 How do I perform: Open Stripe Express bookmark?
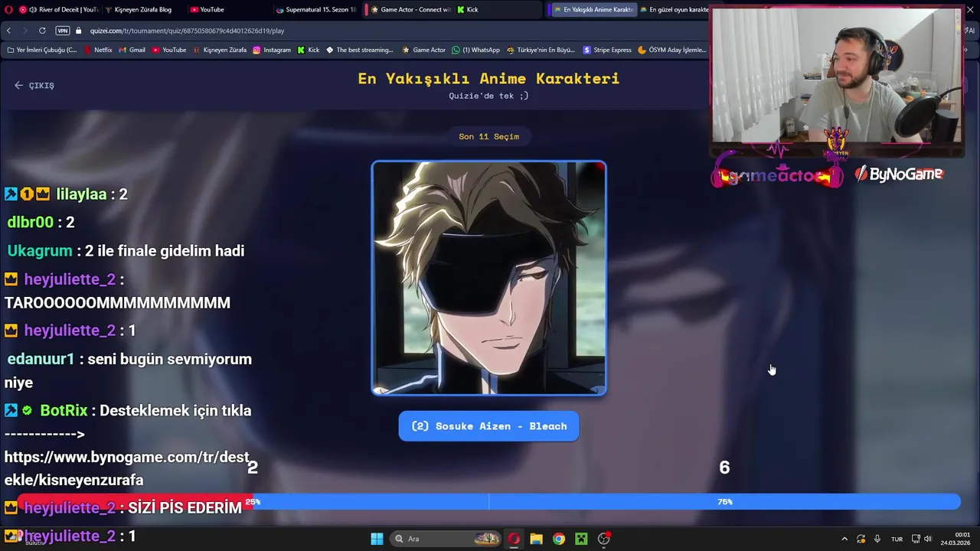pyautogui.click(x=607, y=50)
